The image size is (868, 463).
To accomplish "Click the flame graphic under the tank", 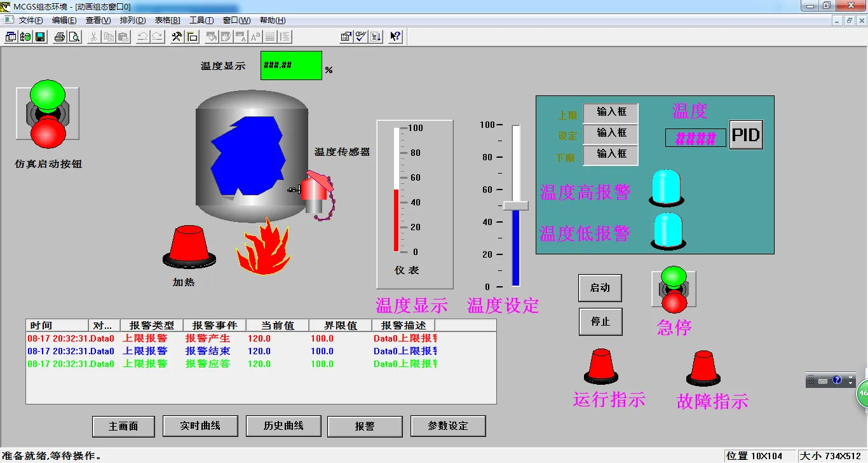I will 263,247.
